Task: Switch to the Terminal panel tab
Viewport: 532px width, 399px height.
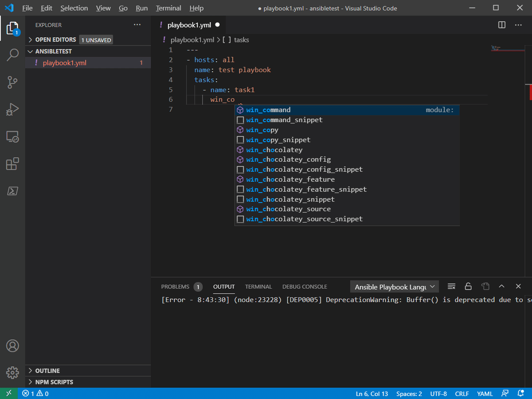Action: (258, 287)
